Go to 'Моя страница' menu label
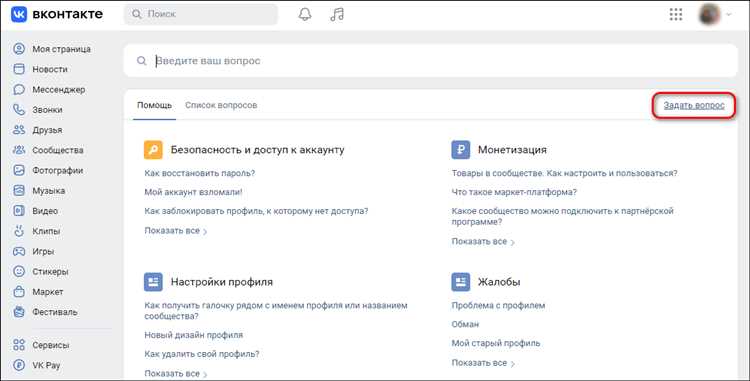 click(61, 49)
